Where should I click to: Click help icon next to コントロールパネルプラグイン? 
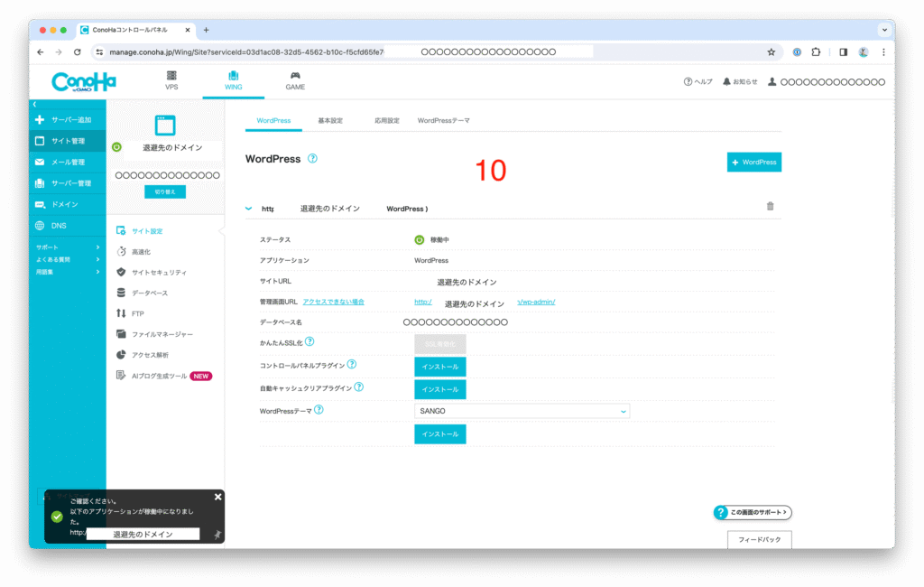coord(352,365)
